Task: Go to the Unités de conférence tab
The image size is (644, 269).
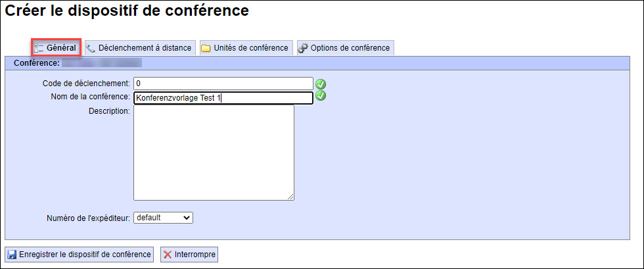Action: 246,48
